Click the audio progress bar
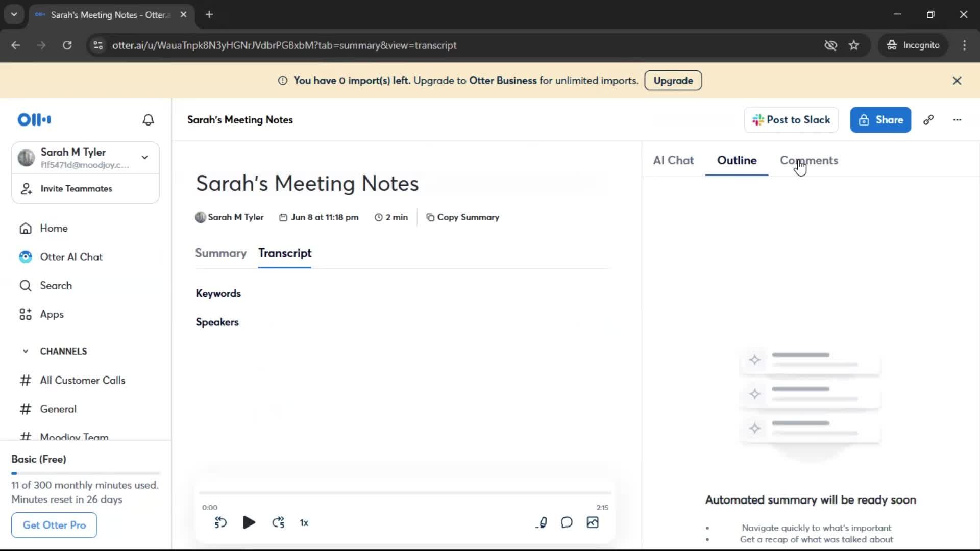This screenshot has height=551, width=980. point(405,493)
